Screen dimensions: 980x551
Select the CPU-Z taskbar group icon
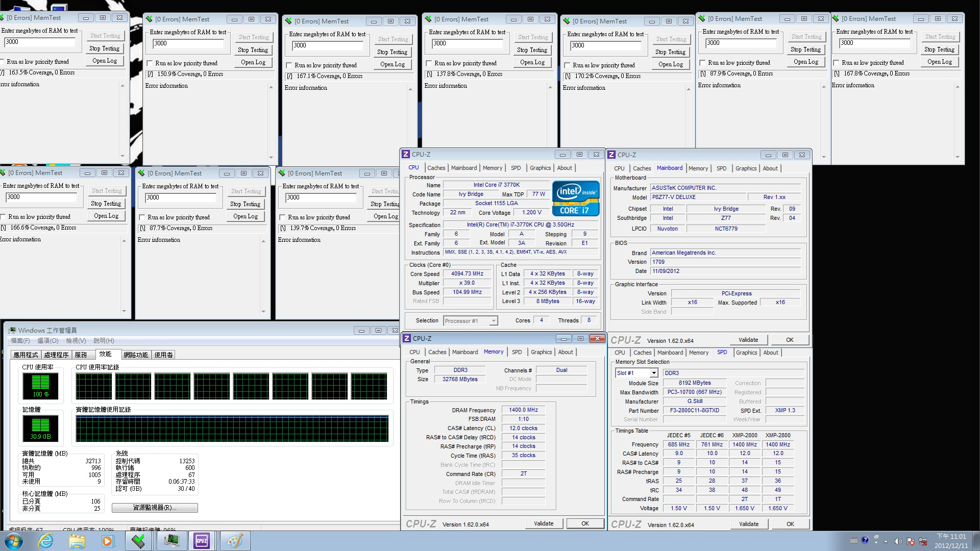click(x=202, y=541)
